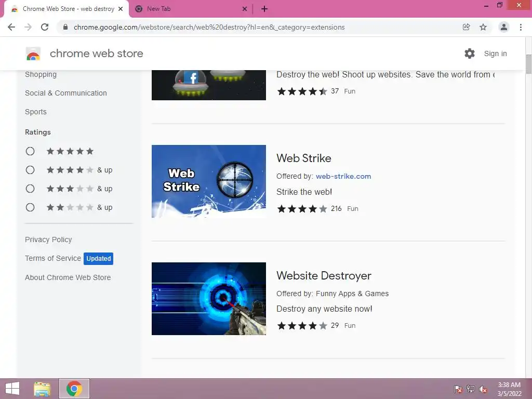532x399 pixels.
Task: Click the browser forward arrow
Action: pyautogui.click(x=28, y=27)
